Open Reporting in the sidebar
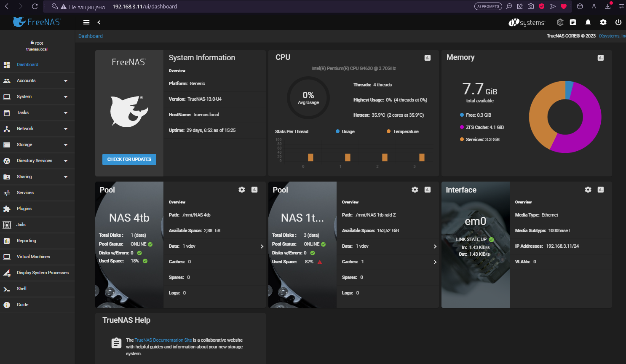Image resolution: width=626 pixels, height=364 pixels. tap(37, 241)
